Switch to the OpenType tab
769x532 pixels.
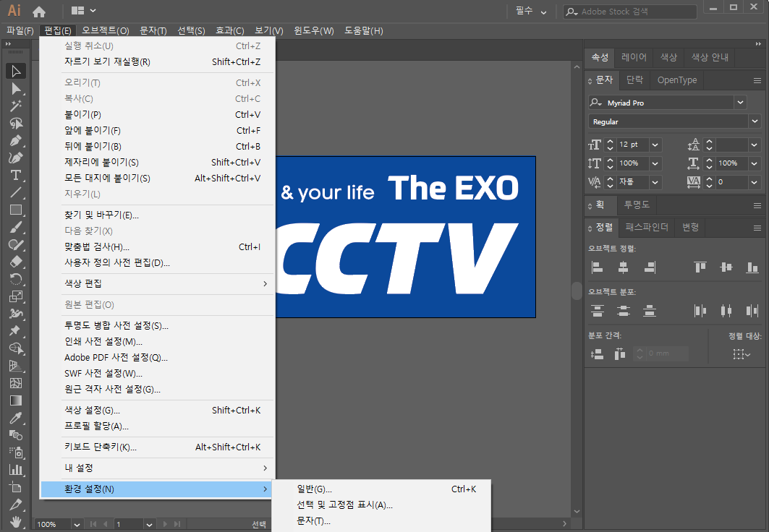pyautogui.click(x=677, y=80)
